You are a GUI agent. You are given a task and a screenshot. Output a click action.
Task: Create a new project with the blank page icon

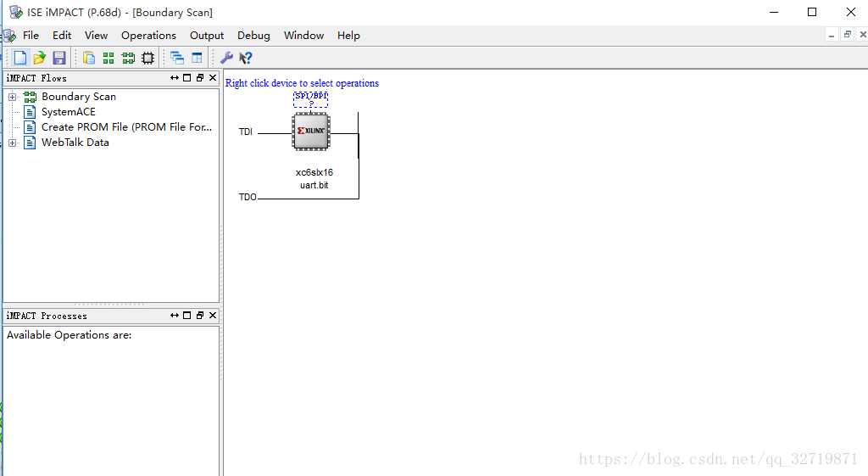click(20, 58)
